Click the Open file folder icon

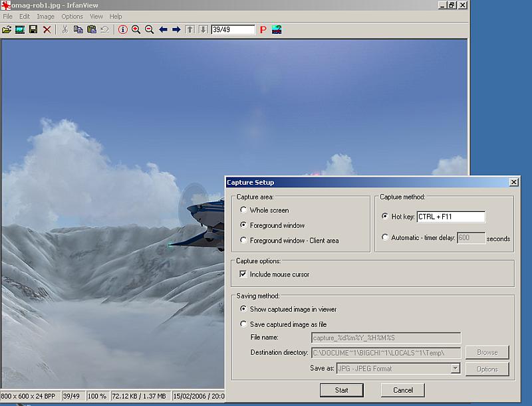point(7,30)
